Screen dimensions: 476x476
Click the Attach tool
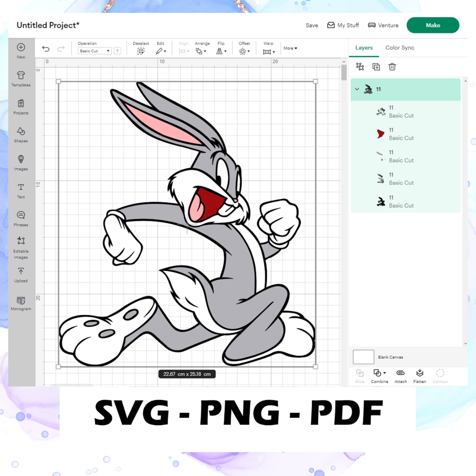pos(401,376)
